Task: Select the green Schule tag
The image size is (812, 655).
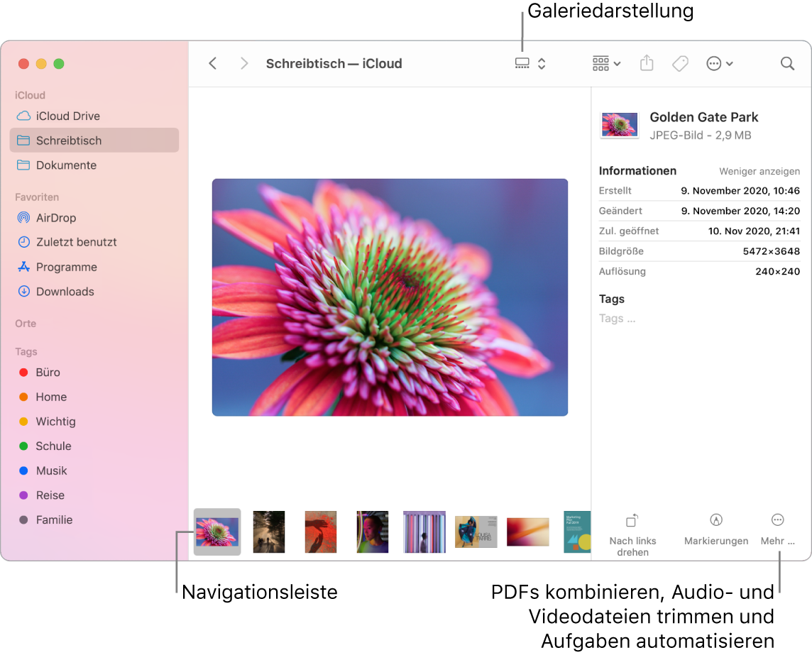Action: (53, 446)
